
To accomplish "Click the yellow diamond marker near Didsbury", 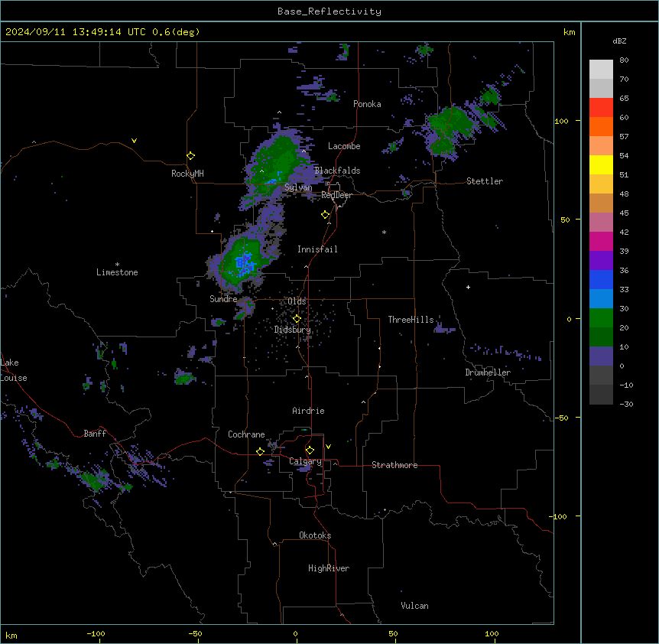I will (297, 318).
